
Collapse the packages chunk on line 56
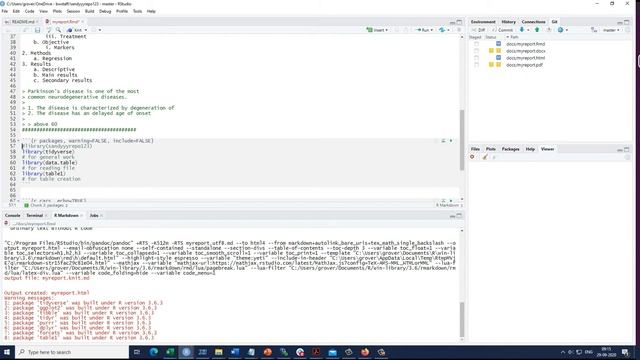click(18, 141)
